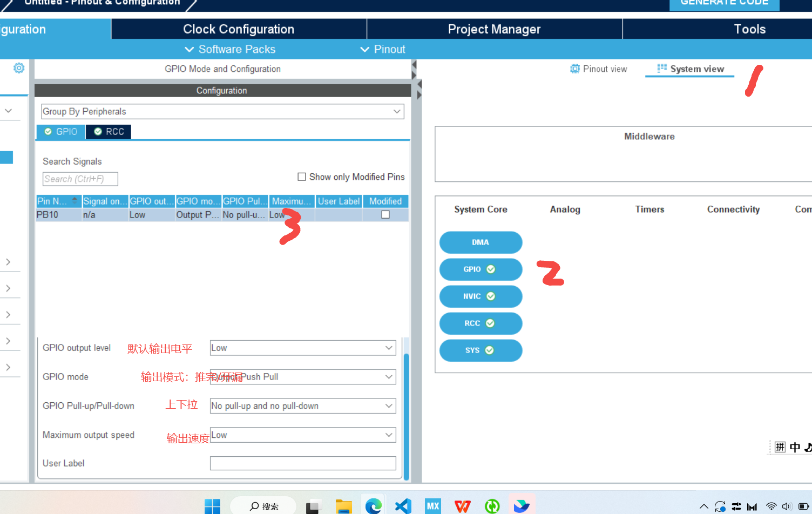812x514 pixels.
Task: Expand the Software Packs menu
Action: 230,49
